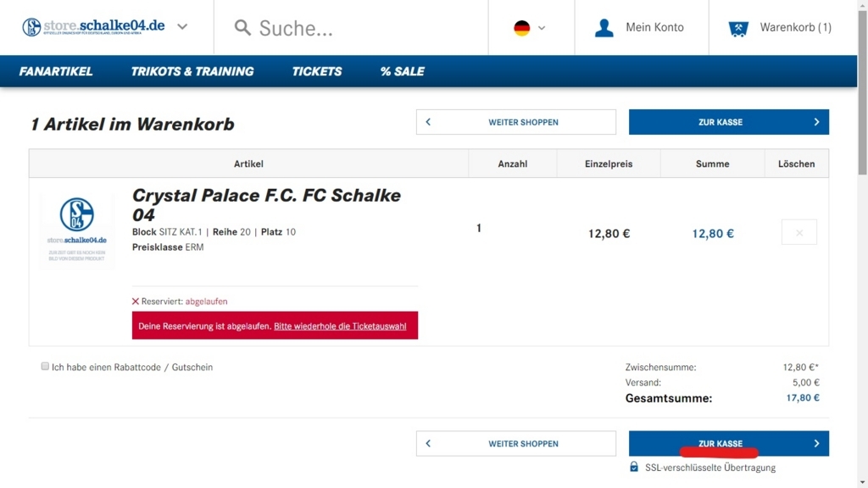This screenshot has width=868, height=488.
Task: Open the % SALE menu
Action: 403,71
